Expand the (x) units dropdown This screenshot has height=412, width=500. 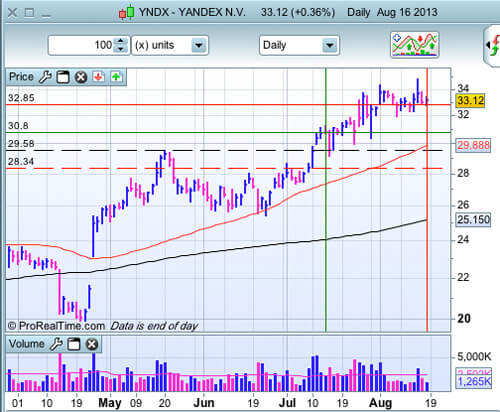click(199, 45)
